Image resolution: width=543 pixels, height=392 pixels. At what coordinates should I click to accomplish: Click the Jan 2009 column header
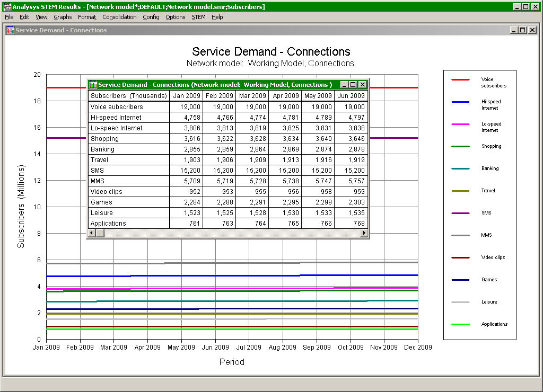coord(186,96)
